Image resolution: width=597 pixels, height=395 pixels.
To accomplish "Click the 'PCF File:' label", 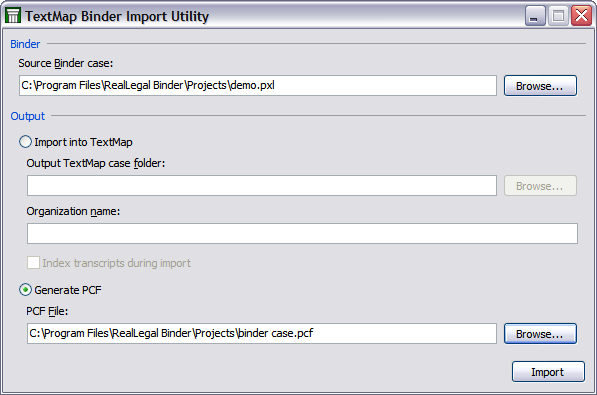I will 47,311.
